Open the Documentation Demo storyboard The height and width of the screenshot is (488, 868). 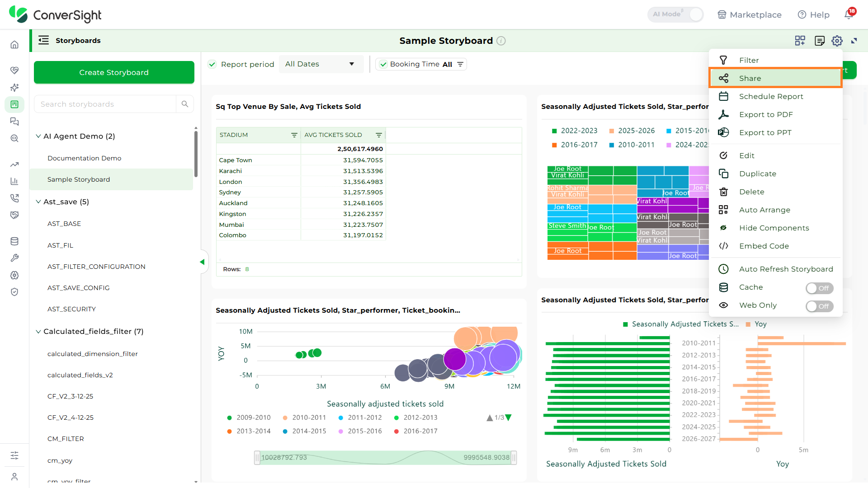[x=84, y=158]
